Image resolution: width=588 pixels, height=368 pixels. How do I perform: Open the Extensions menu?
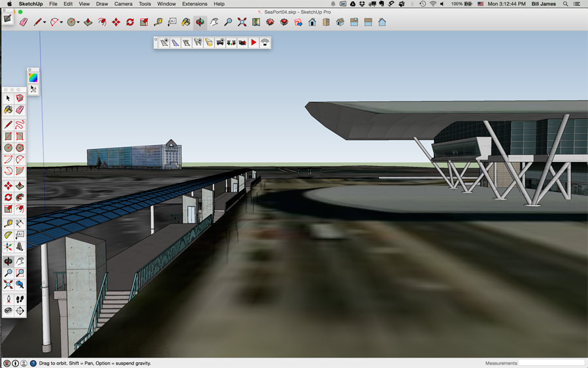tap(194, 4)
